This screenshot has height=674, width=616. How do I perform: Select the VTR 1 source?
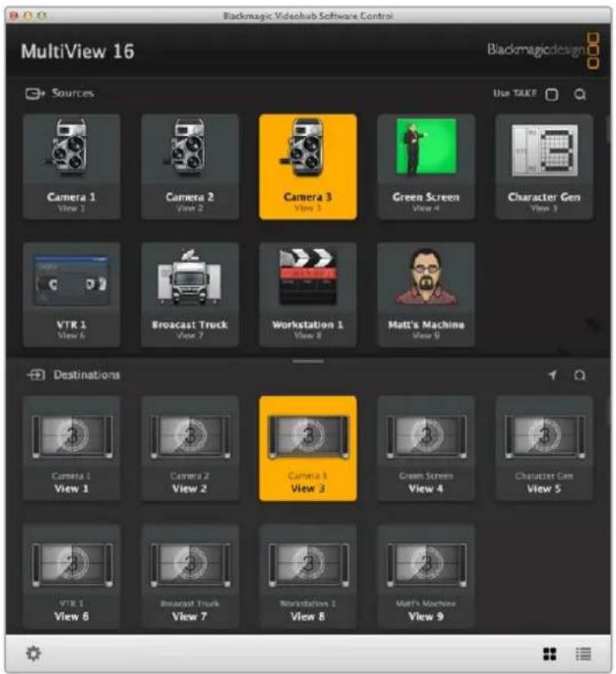71,294
